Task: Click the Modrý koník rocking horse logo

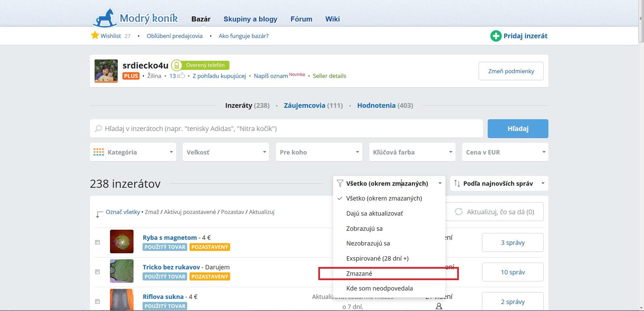Action: click(105, 18)
